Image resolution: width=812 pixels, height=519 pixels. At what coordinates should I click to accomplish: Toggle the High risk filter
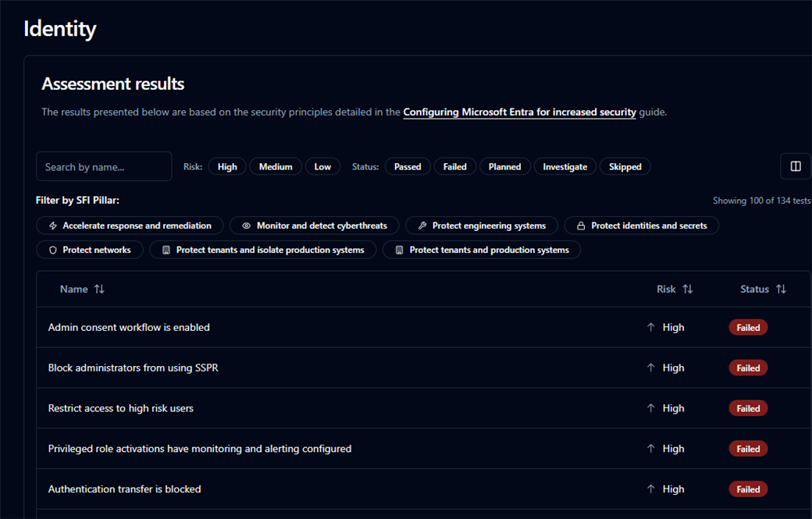coord(227,166)
